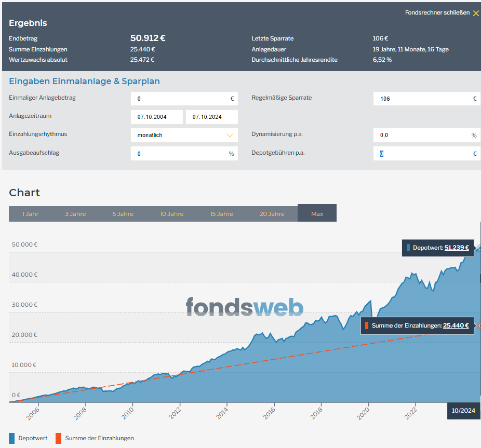Click the end date field 07.10.2024
481x448 pixels.
211,117
